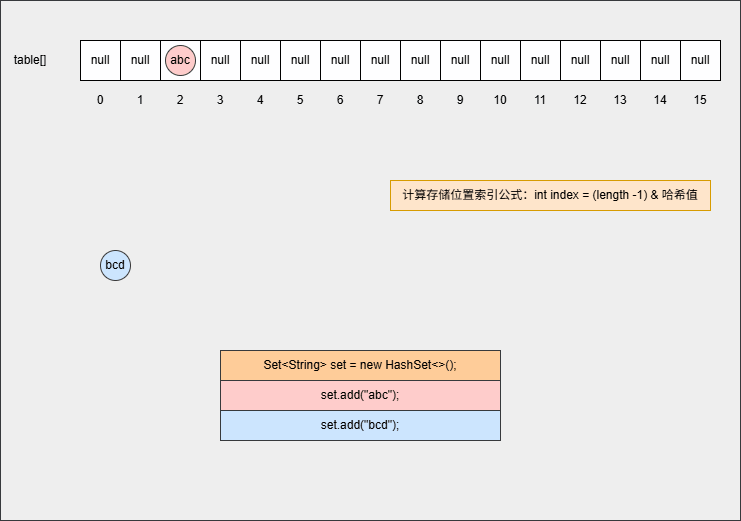741x521 pixels.
Task: Select the null cell above index 13
Action: pos(620,60)
